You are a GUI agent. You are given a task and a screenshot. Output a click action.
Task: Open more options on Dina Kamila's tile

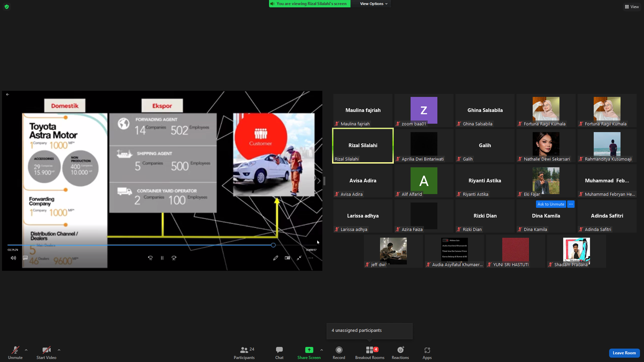[571, 204]
